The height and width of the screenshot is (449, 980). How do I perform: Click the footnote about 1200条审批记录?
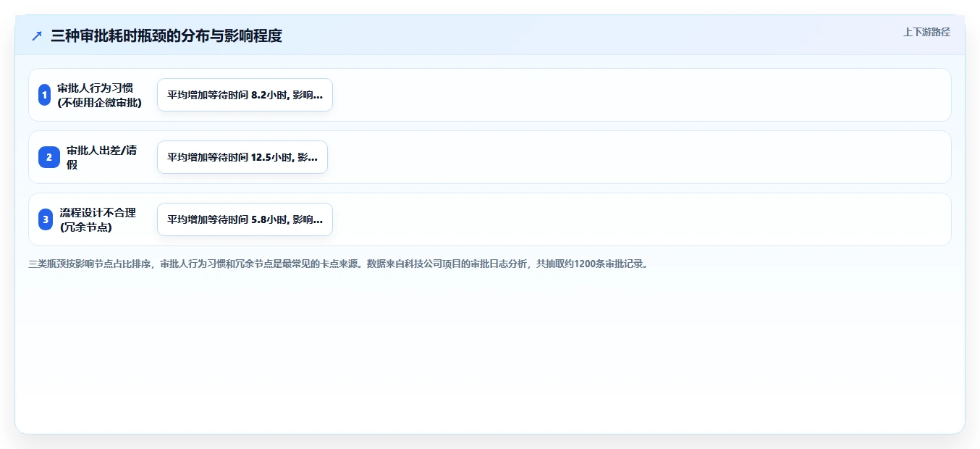tap(339, 264)
